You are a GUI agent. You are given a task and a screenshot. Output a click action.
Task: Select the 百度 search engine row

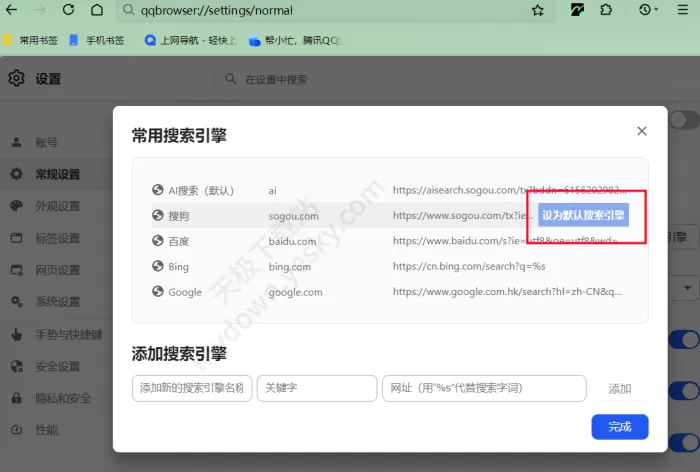point(389,241)
